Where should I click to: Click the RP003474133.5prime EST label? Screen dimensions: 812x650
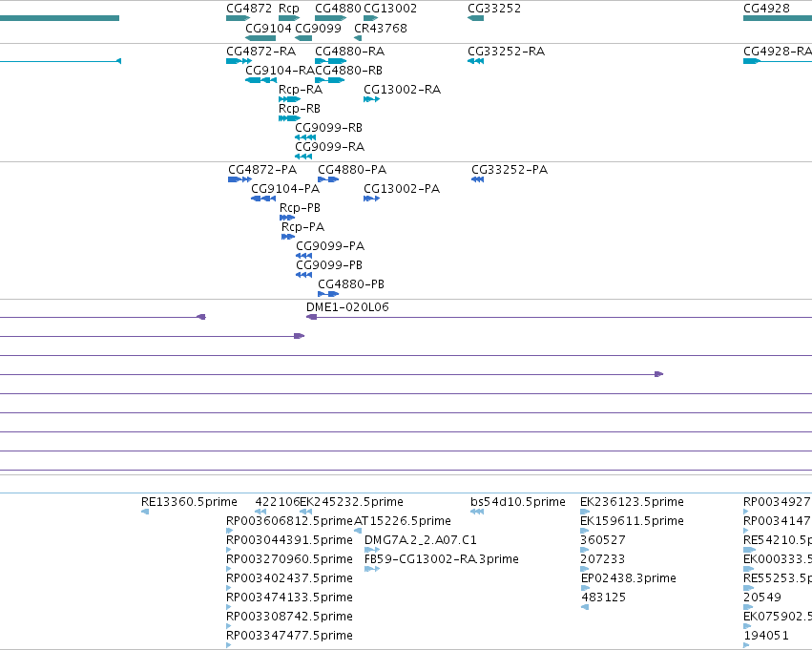point(289,598)
